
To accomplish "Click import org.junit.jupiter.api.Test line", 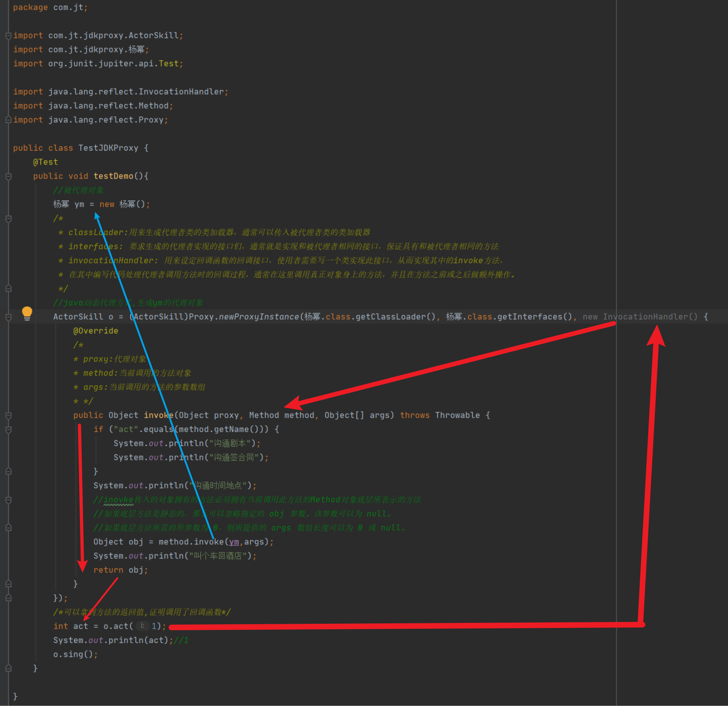I will point(98,63).
